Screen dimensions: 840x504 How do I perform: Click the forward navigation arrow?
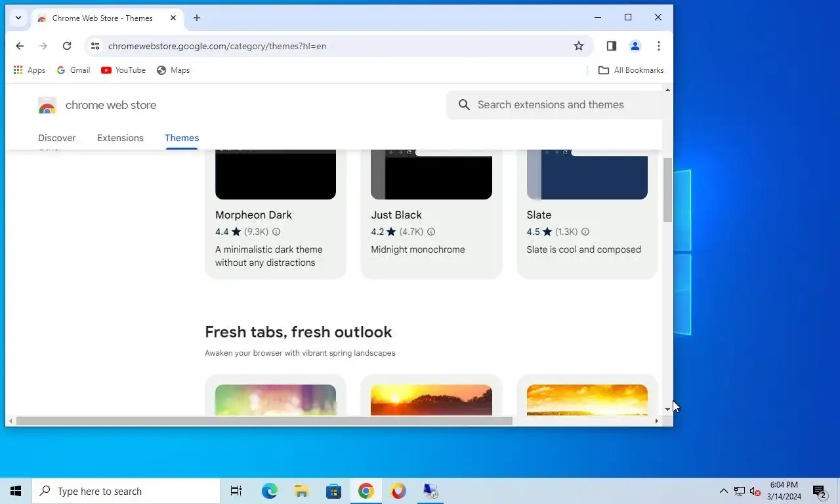pos(43,46)
